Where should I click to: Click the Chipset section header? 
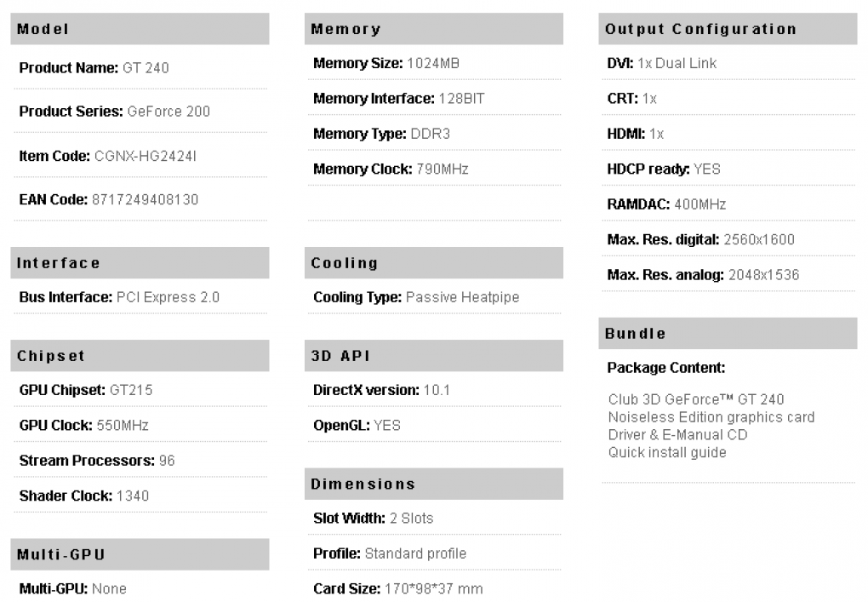click(140, 356)
